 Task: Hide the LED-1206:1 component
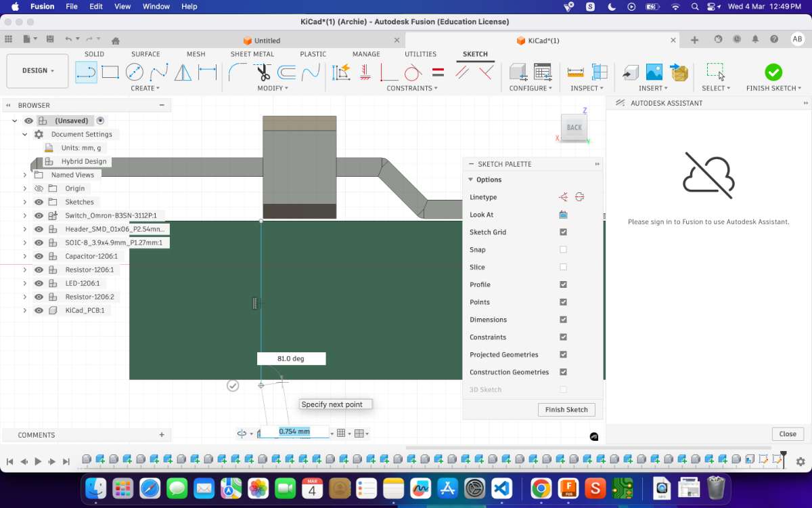click(39, 283)
